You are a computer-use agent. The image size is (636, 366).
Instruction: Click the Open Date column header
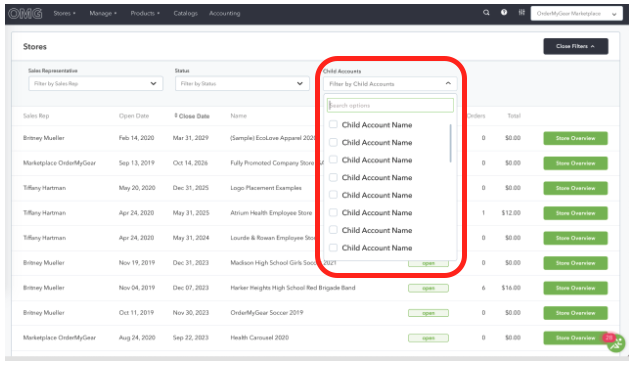pyautogui.click(x=134, y=116)
